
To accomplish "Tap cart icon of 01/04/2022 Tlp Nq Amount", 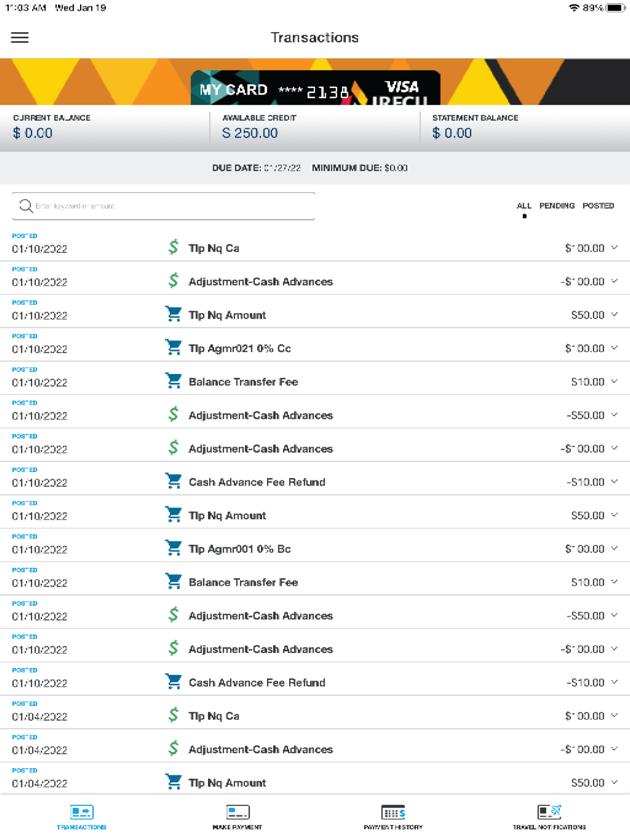I will click(x=173, y=781).
